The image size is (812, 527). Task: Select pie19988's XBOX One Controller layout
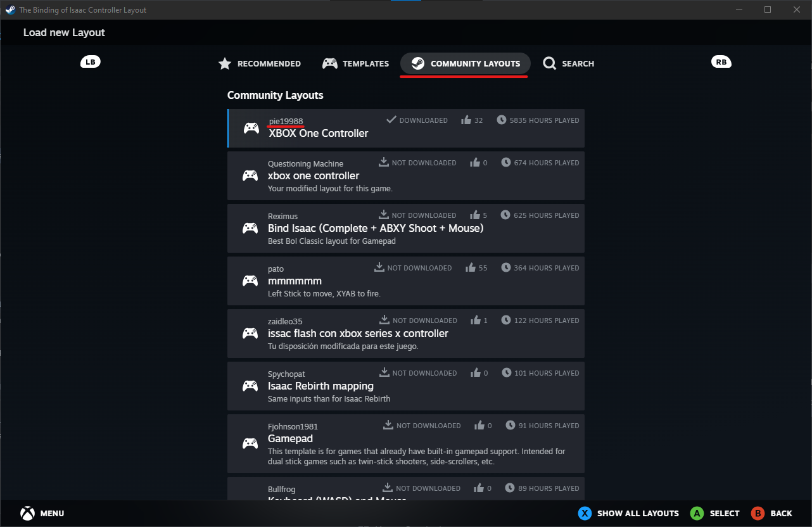click(406, 128)
